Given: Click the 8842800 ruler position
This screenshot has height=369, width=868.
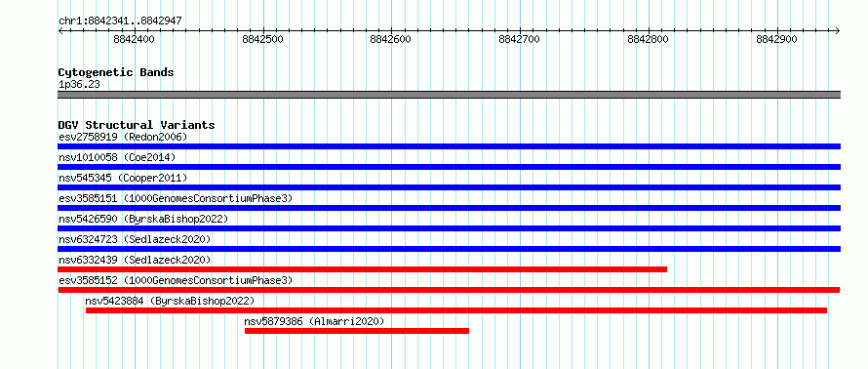Looking at the screenshot, I should point(649,39).
